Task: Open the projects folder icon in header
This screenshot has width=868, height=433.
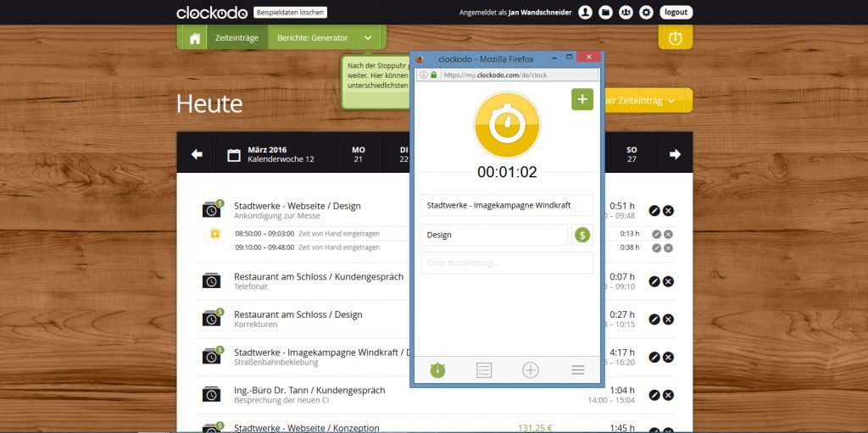Action: [x=605, y=12]
